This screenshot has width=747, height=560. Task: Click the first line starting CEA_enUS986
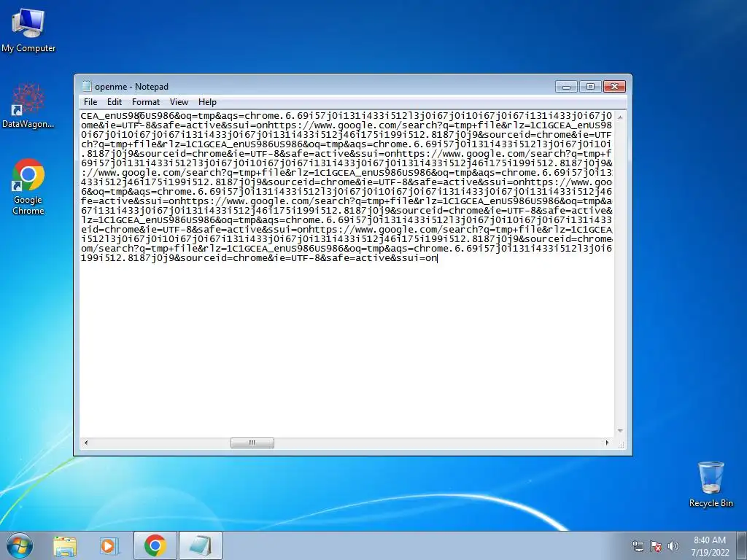[x=346, y=116]
